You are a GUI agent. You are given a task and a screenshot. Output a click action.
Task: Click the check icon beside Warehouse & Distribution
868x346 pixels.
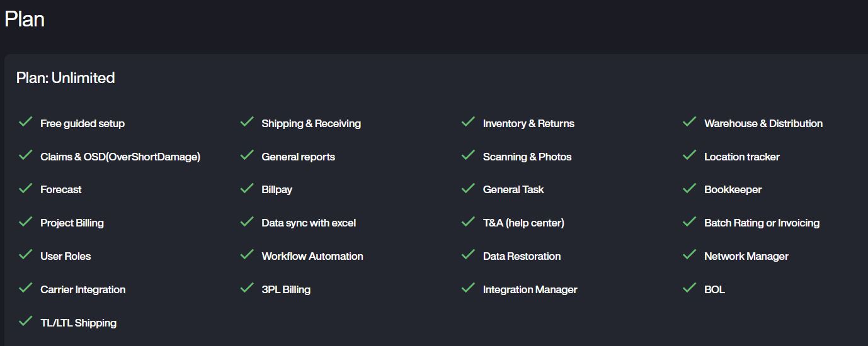coord(689,122)
